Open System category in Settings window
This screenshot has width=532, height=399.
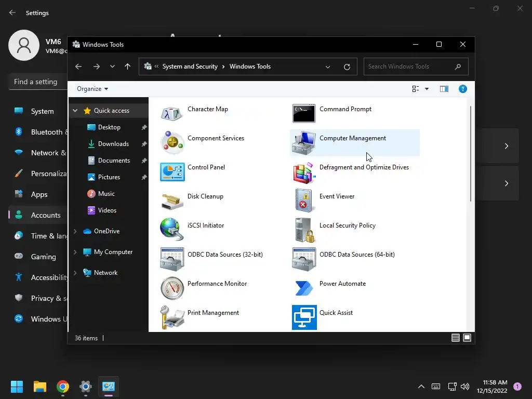click(38, 111)
